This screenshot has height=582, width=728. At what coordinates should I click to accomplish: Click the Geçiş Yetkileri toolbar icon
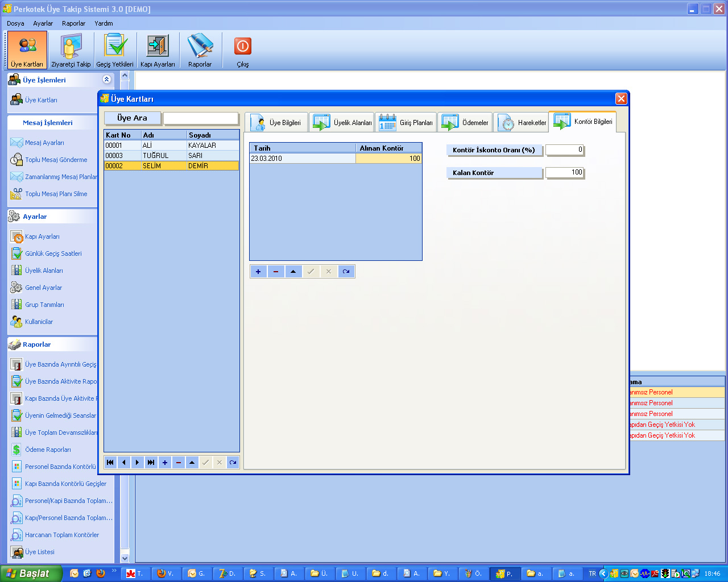pos(115,51)
